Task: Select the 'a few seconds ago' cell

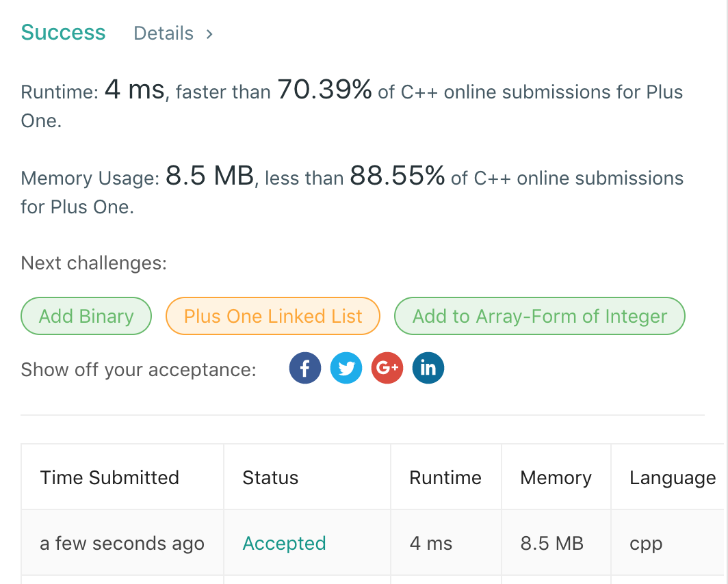Action: coord(122,544)
